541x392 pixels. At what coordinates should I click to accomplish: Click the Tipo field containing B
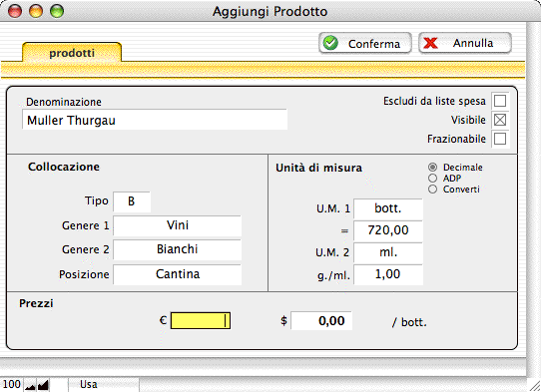click(x=132, y=201)
